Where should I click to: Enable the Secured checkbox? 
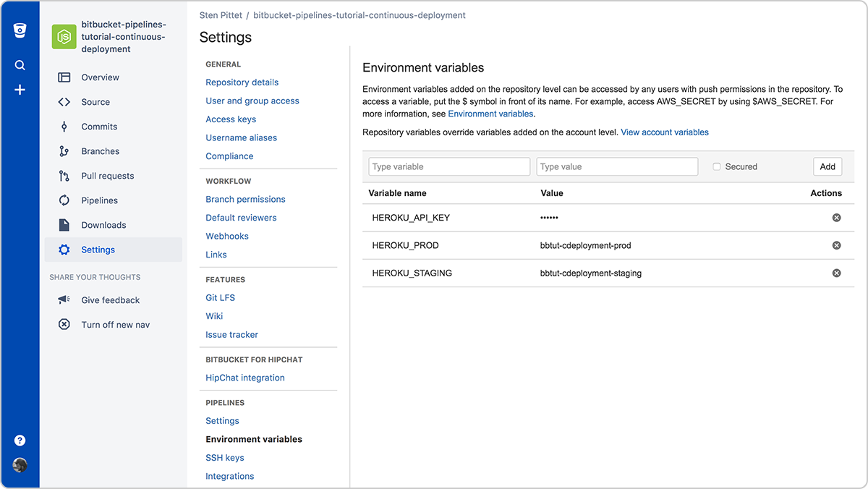click(x=715, y=166)
